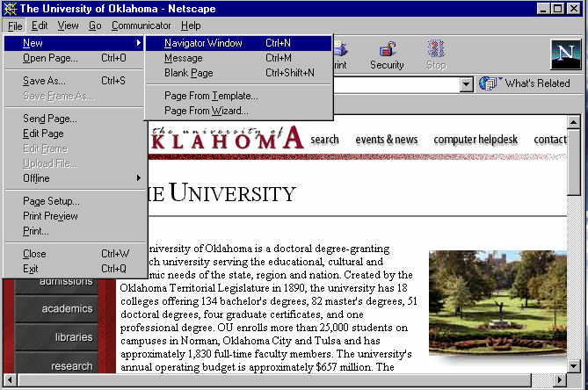Choose Open Page from File menu
588x390 pixels.
(x=74, y=58)
